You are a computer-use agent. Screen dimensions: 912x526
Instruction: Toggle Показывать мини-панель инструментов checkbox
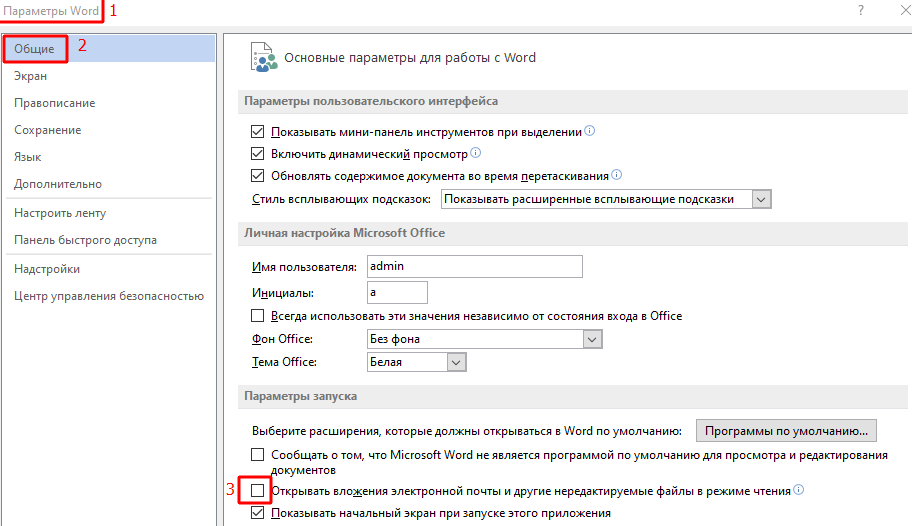pyautogui.click(x=257, y=132)
